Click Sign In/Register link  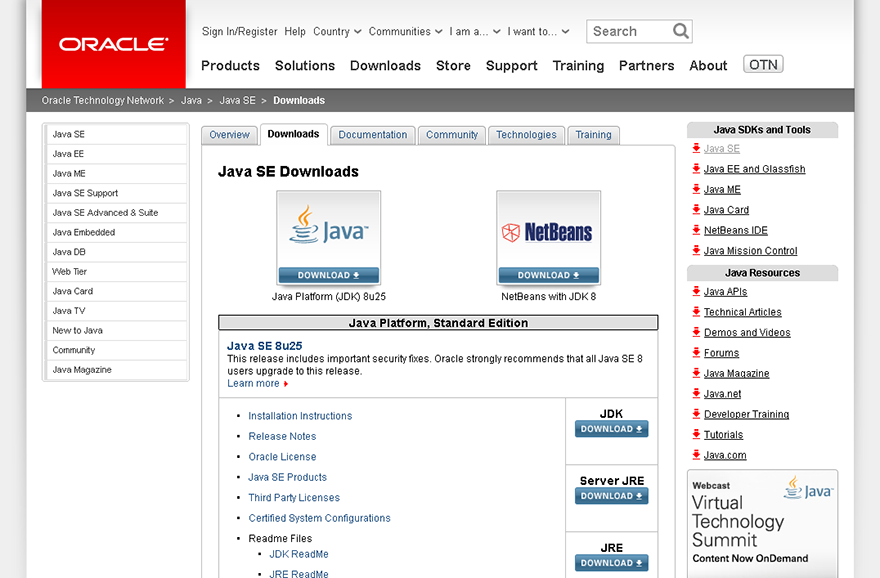click(x=240, y=31)
